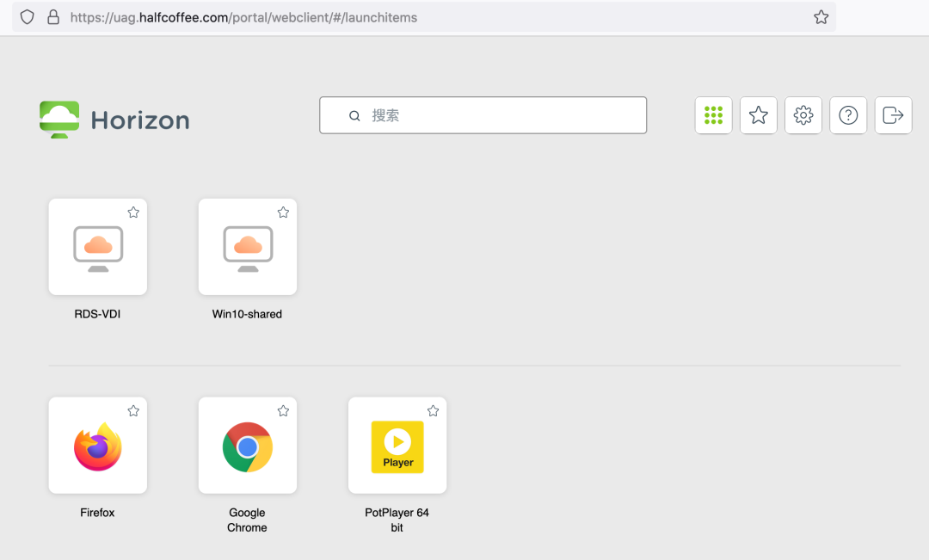Show all items grid view
This screenshot has height=560, width=929.
[713, 115]
